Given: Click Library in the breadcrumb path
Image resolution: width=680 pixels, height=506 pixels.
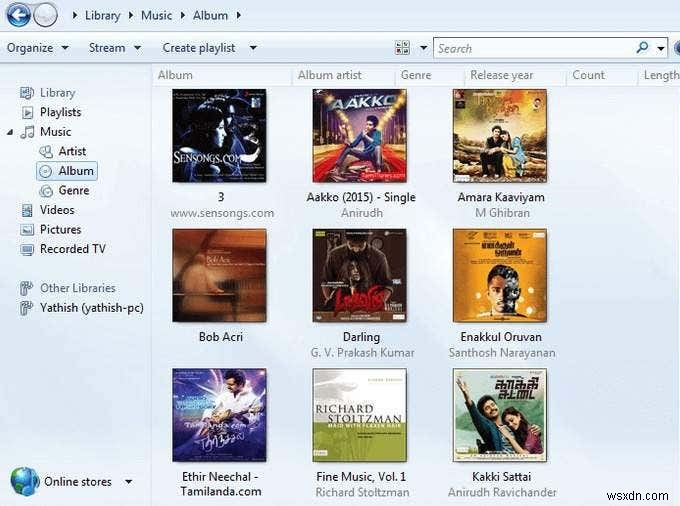Looking at the screenshot, I should [x=102, y=16].
